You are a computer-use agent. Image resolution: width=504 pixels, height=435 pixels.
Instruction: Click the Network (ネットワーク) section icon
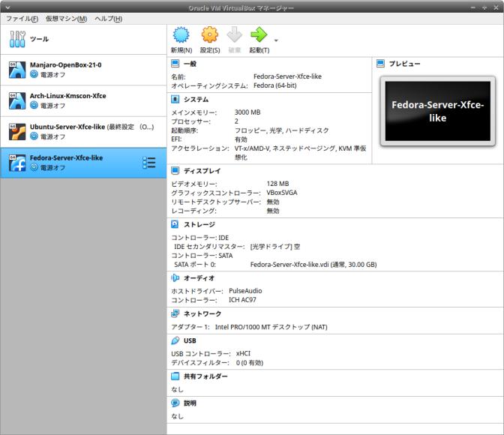[175, 313]
